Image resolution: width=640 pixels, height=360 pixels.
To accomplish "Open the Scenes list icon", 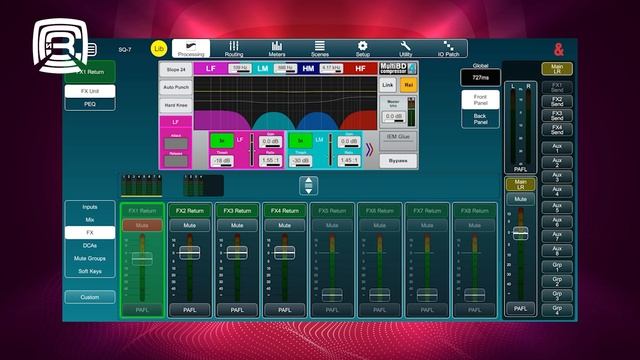I will point(320,49).
